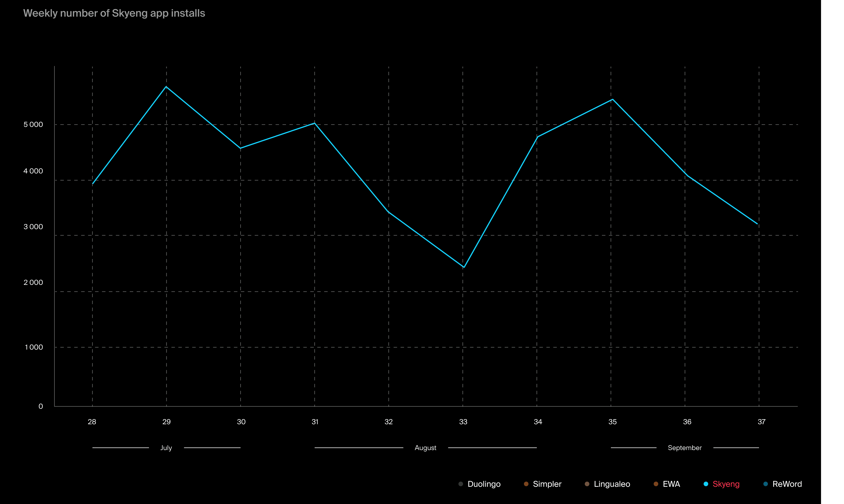The width and height of the screenshot is (844, 504).
Task: Show the Simpler series via its label
Action: (x=547, y=484)
